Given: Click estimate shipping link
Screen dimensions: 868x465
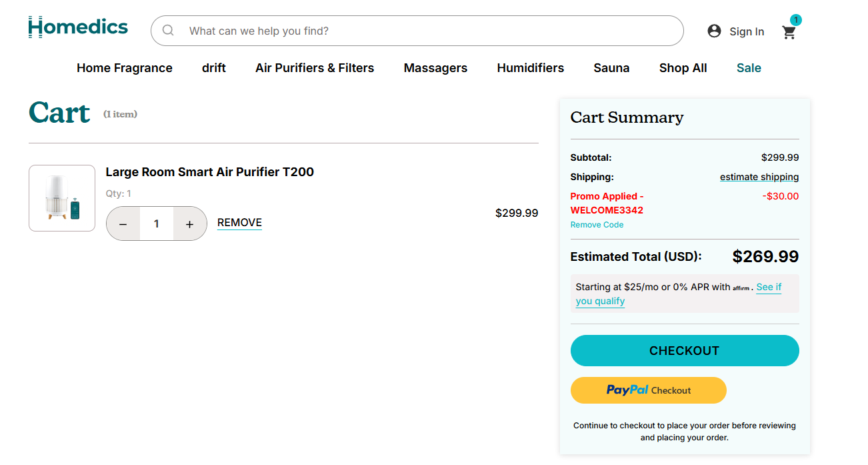Looking at the screenshot, I should [759, 177].
